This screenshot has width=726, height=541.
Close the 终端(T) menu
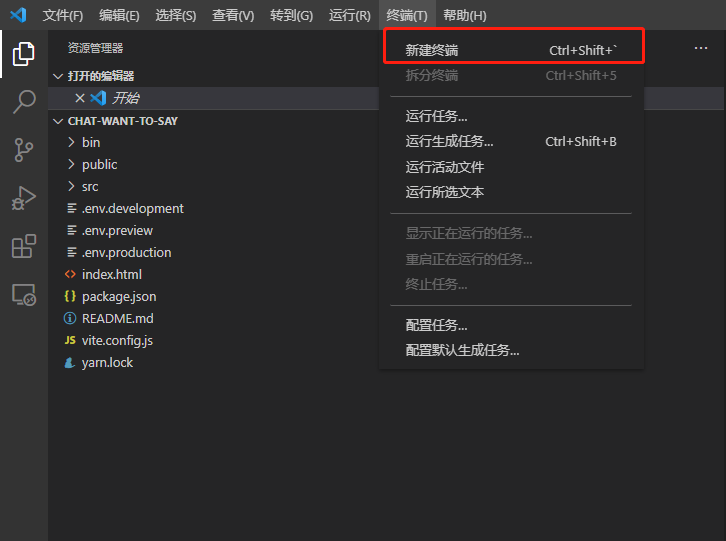click(407, 15)
